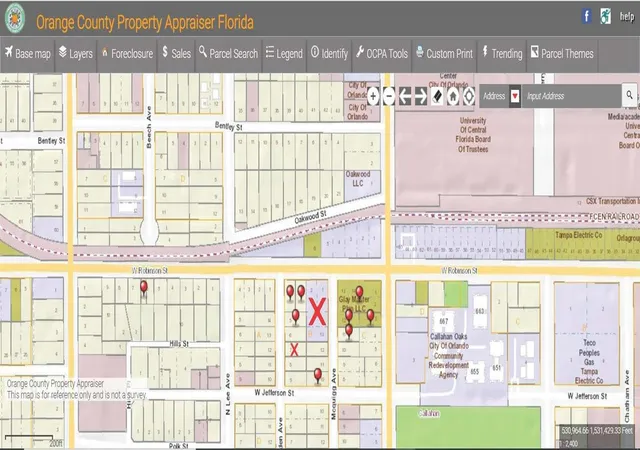Screen dimensions: 640x450
Task: Go to next map extent arrow
Action: tap(421, 96)
